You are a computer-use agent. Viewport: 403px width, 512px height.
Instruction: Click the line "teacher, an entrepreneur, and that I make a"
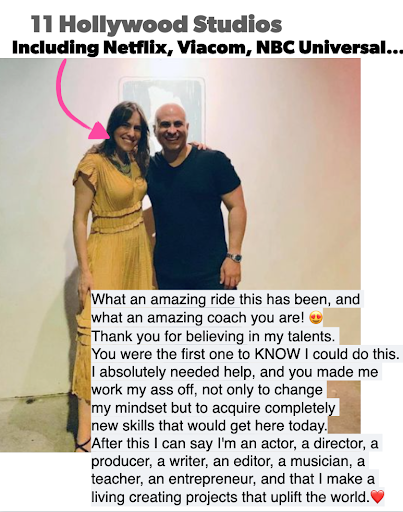233,479
